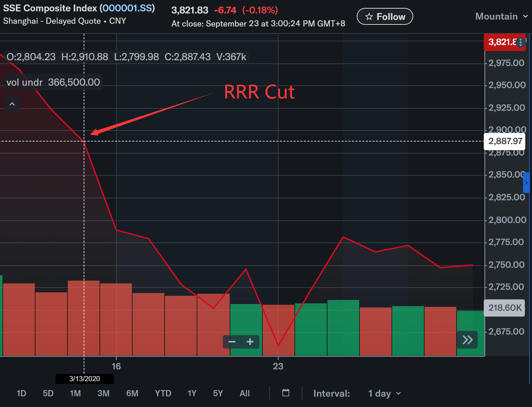Zoom out the chart with the minus button
Viewport: 532px width, 407px height.
coord(232,342)
